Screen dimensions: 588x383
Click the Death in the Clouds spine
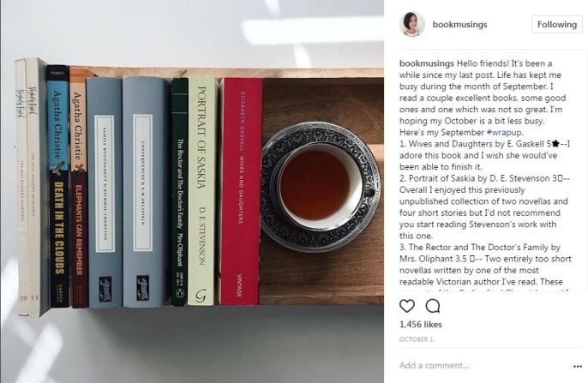58,186
